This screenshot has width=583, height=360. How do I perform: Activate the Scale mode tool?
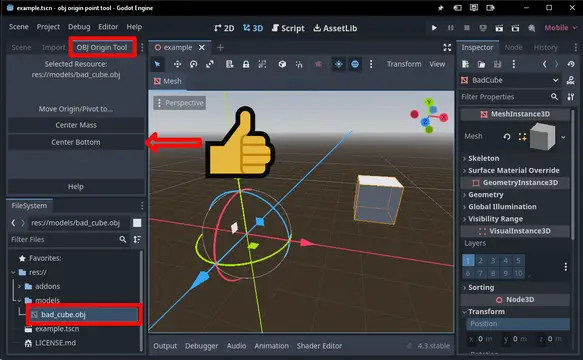coord(210,64)
